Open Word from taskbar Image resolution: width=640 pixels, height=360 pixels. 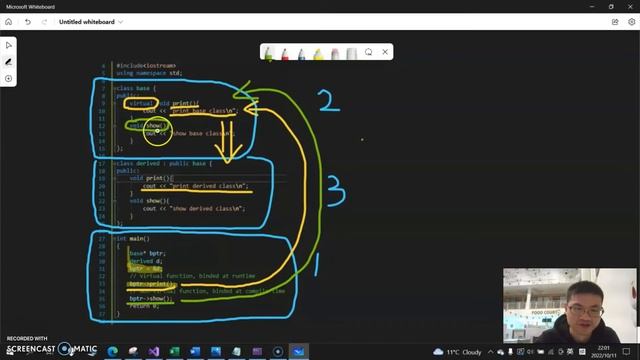(x=195, y=351)
